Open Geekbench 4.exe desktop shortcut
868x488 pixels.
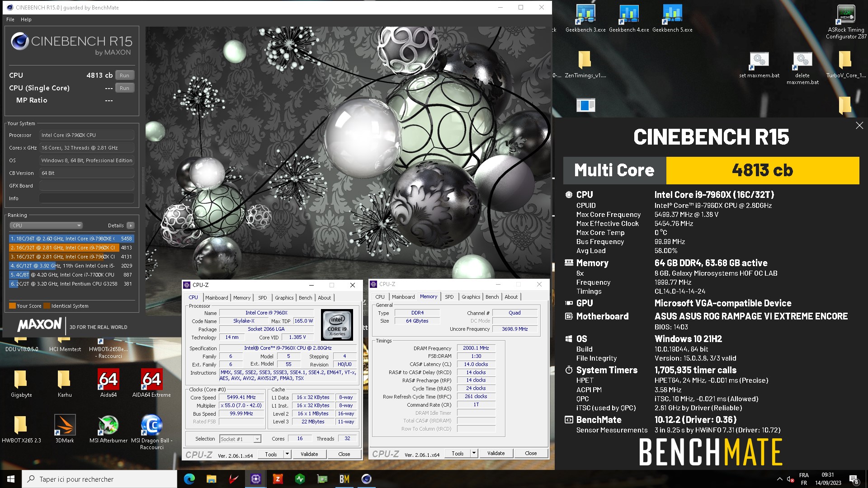click(x=629, y=18)
